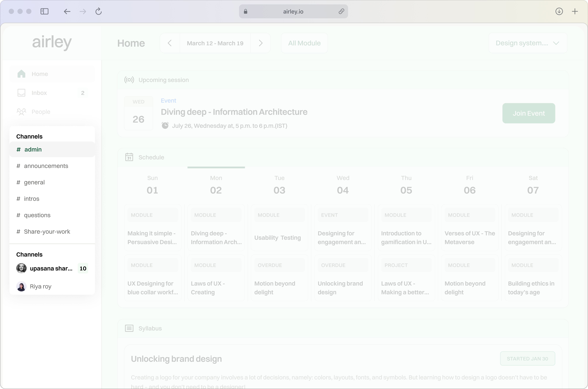Viewport: 588px width, 389px height.
Task: Open Verses of UX - The Metaverse card
Action: point(470,228)
